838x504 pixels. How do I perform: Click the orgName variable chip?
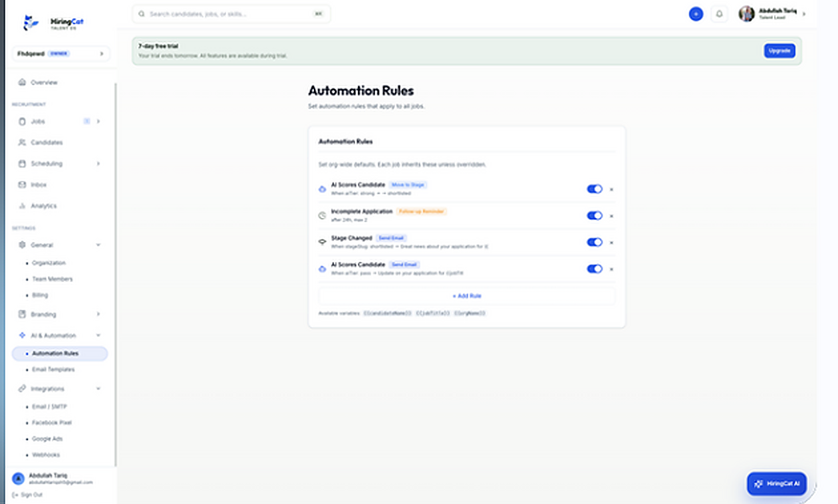pos(470,313)
